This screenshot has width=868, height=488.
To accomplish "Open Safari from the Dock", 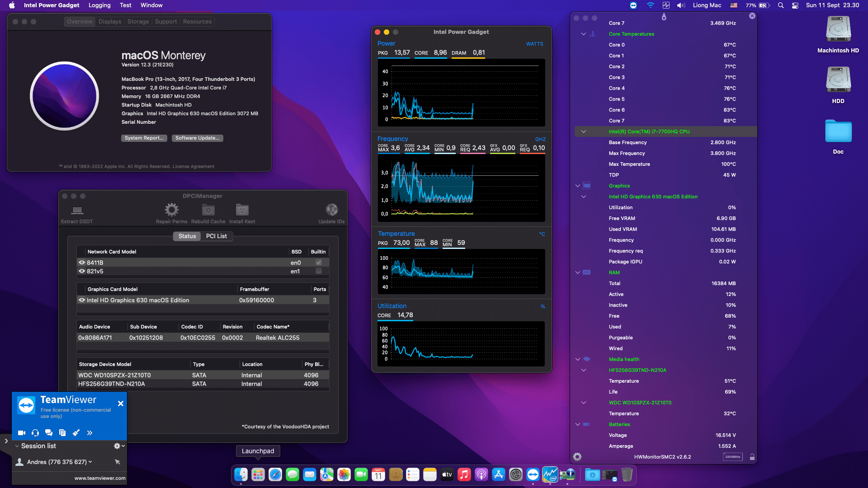I will point(275,474).
